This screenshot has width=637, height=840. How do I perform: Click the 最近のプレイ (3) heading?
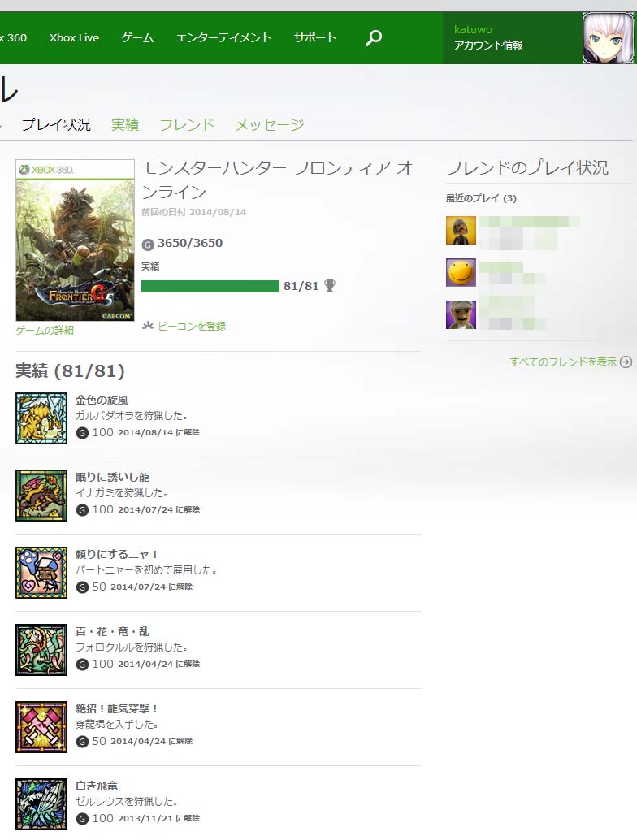click(x=481, y=198)
